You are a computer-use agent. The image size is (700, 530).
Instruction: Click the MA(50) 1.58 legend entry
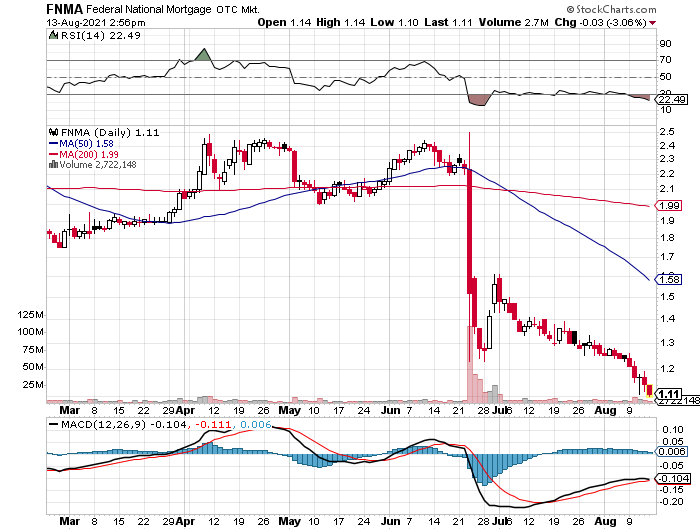pos(81,143)
